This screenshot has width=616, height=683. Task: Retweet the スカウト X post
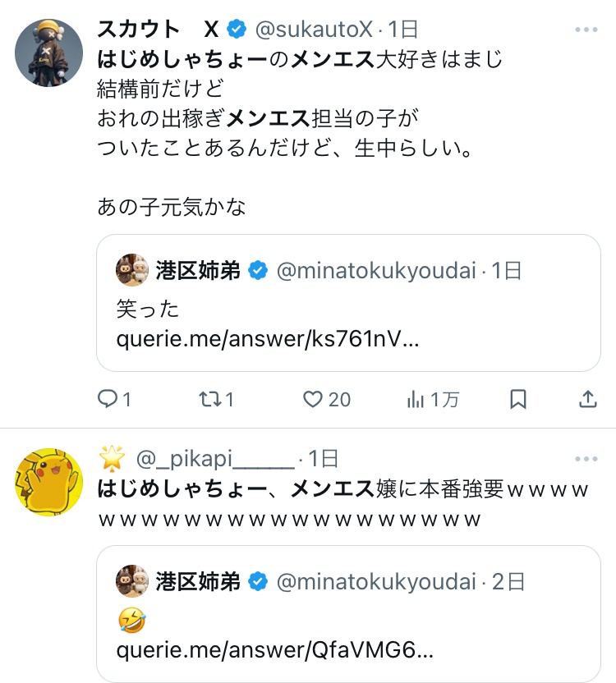coord(209,399)
